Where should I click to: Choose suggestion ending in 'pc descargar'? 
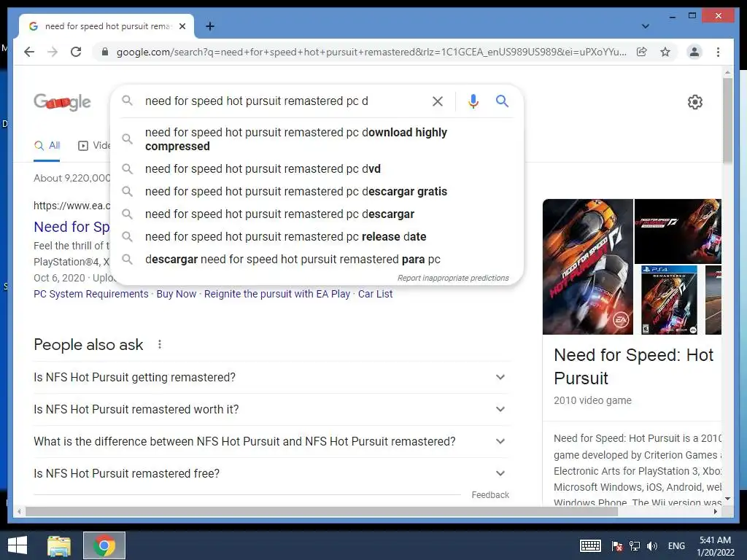point(317,214)
